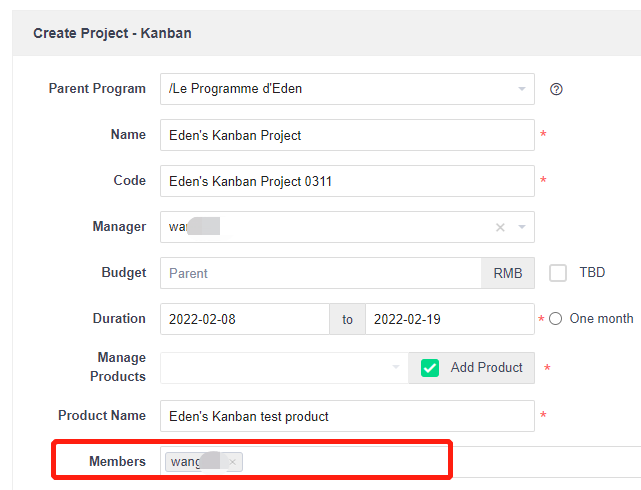Screen dimensions: 641x490
Task: Remove the member tag using its X
Action: point(232,461)
